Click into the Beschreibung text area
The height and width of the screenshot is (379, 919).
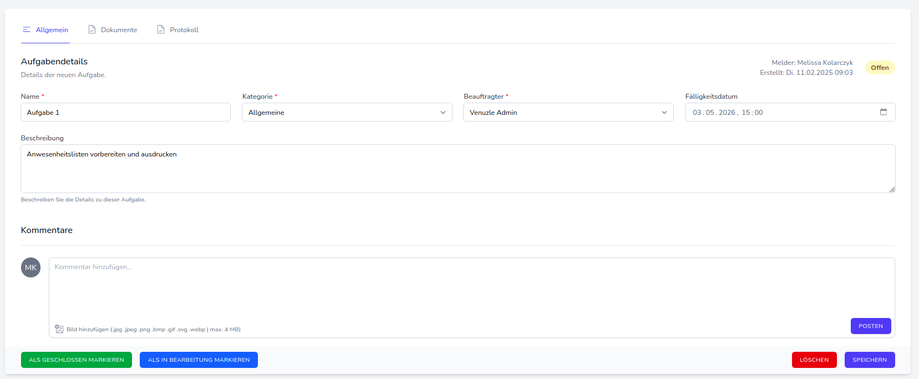pos(458,169)
